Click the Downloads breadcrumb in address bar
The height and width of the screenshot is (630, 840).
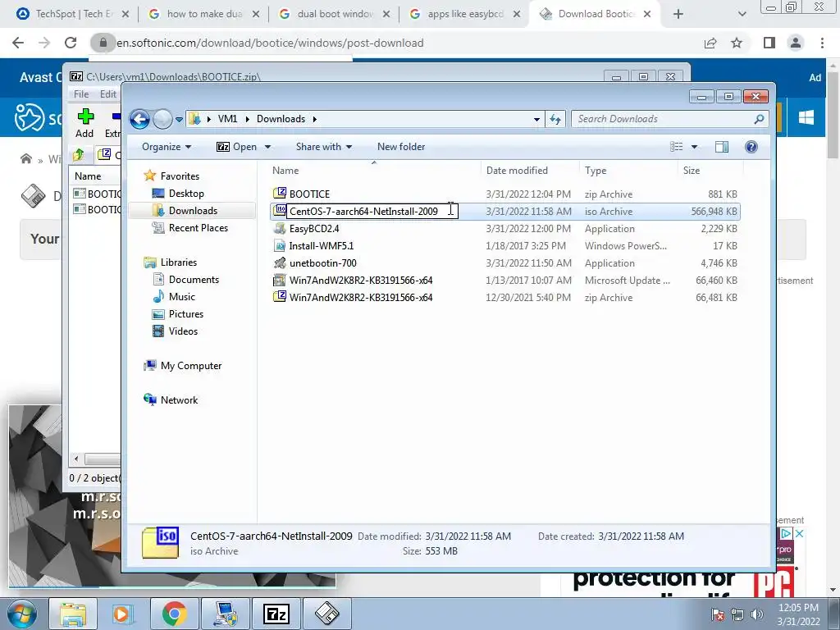tap(281, 119)
